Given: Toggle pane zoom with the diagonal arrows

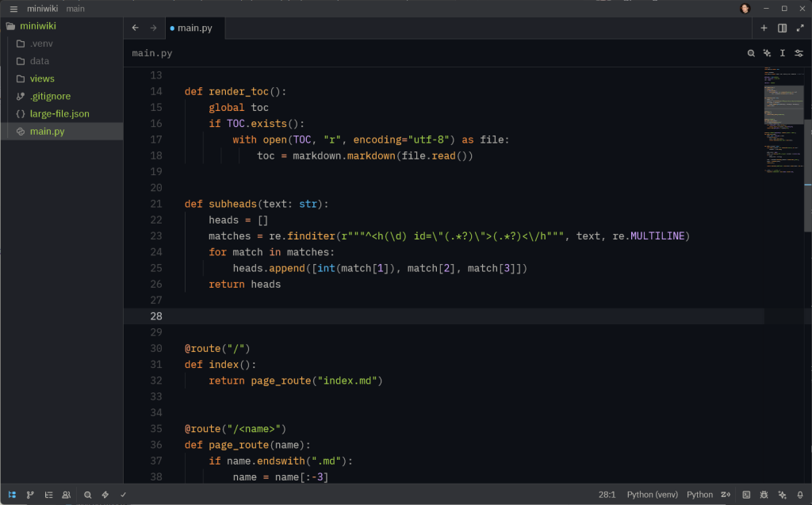Looking at the screenshot, I should click(799, 27).
